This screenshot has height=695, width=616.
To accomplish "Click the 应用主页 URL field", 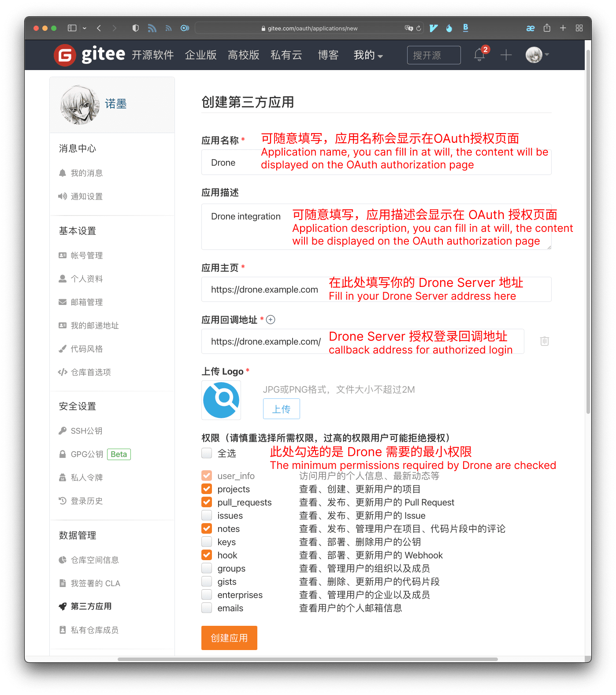I will pyautogui.click(x=376, y=289).
